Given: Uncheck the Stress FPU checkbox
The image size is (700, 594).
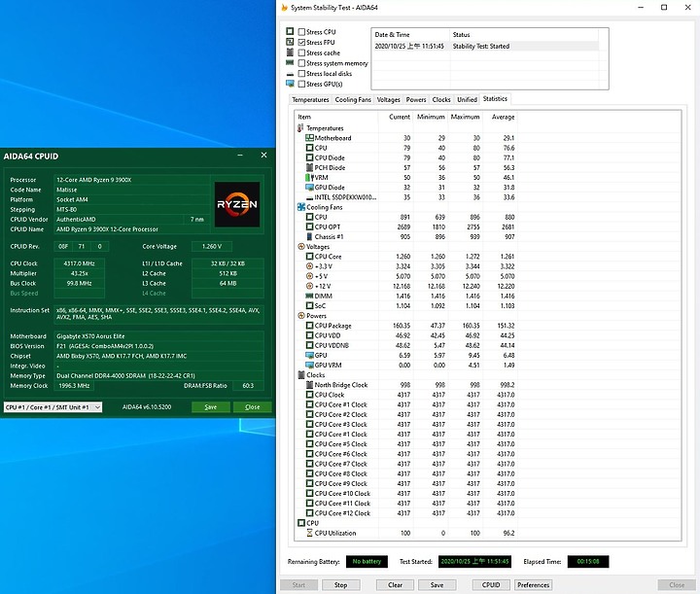Looking at the screenshot, I should (x=301, y=43).
